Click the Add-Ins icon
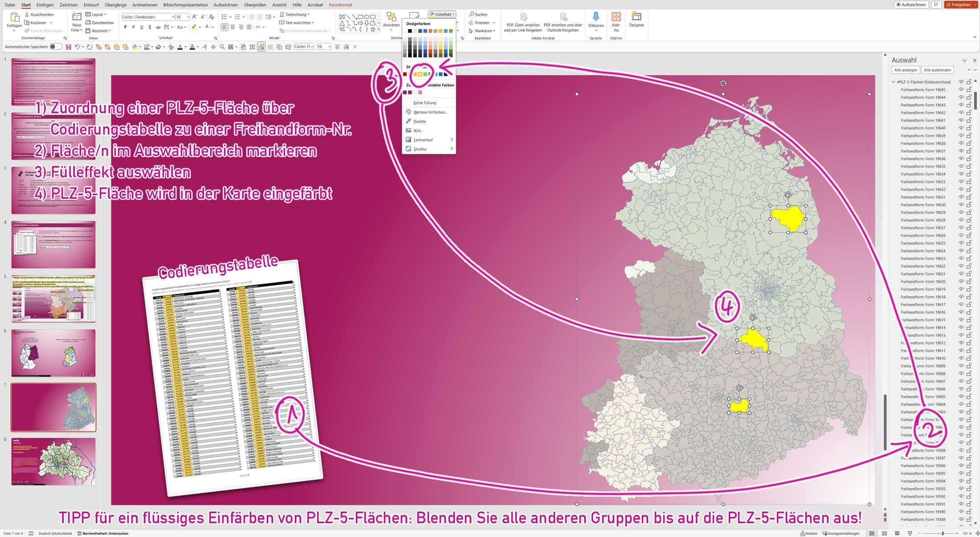The image size is (980, 537). tap(616, 20)
